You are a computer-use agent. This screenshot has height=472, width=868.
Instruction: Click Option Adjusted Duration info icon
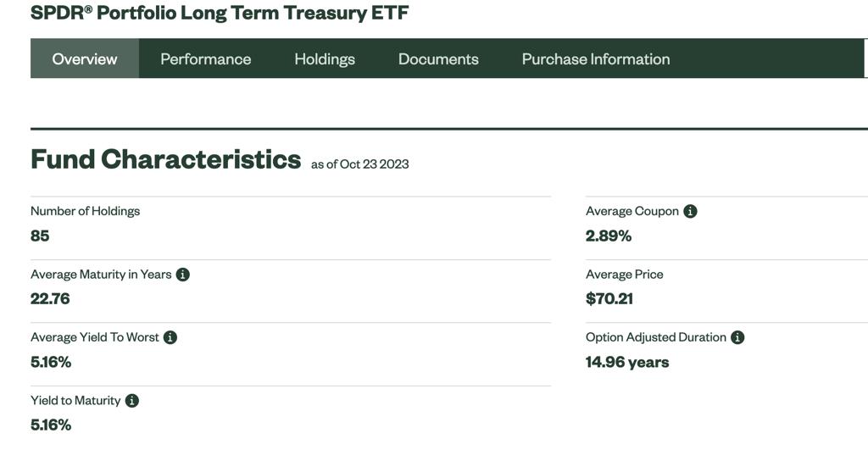(737, 337)
